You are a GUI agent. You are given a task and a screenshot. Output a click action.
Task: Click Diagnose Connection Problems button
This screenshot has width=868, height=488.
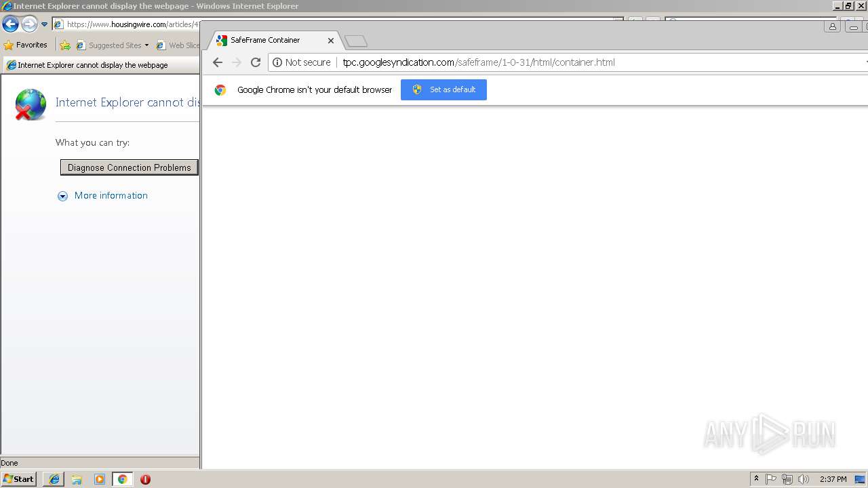(130, 167)
